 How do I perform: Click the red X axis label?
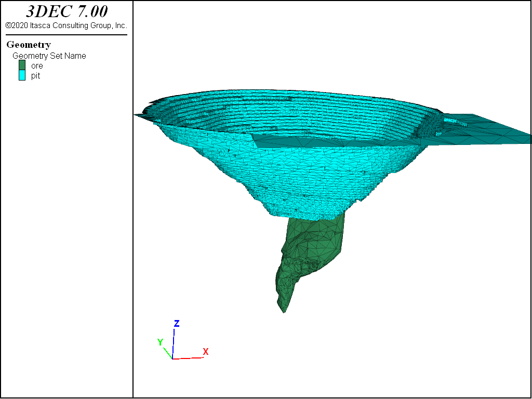click(206, 352)
